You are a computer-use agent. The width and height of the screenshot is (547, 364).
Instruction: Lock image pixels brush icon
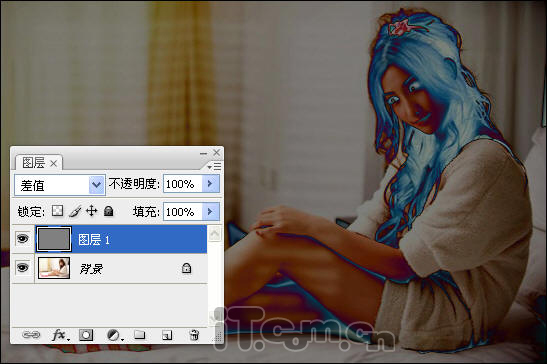point(75,211)
